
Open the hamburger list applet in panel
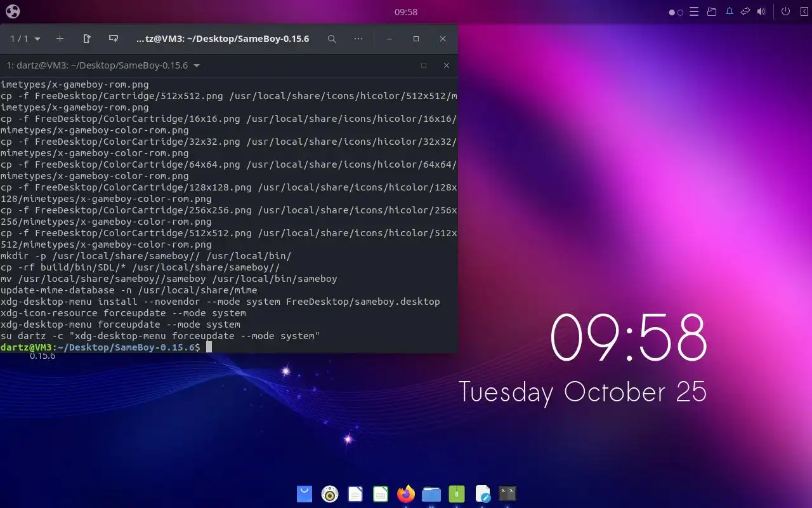coord(694,11)
